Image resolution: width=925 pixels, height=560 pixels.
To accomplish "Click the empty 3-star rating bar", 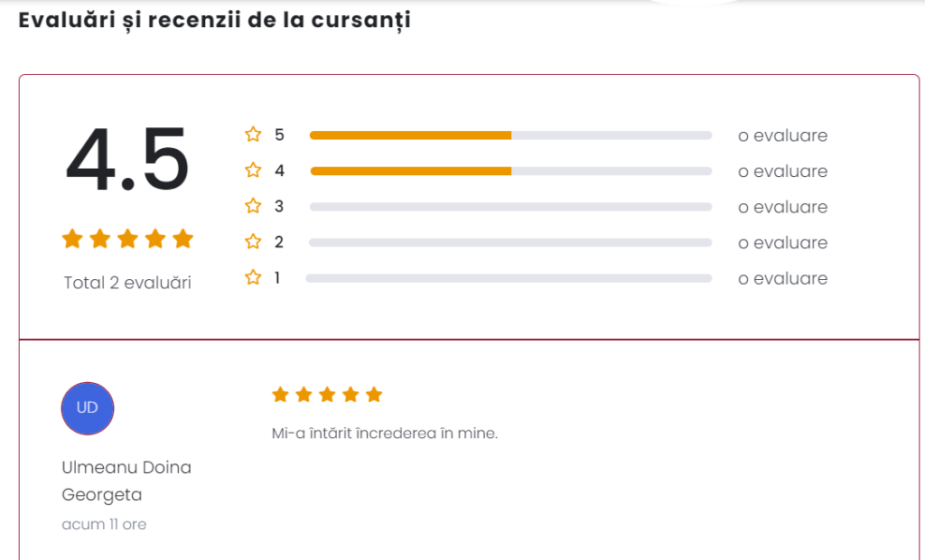I will (510, 207).
